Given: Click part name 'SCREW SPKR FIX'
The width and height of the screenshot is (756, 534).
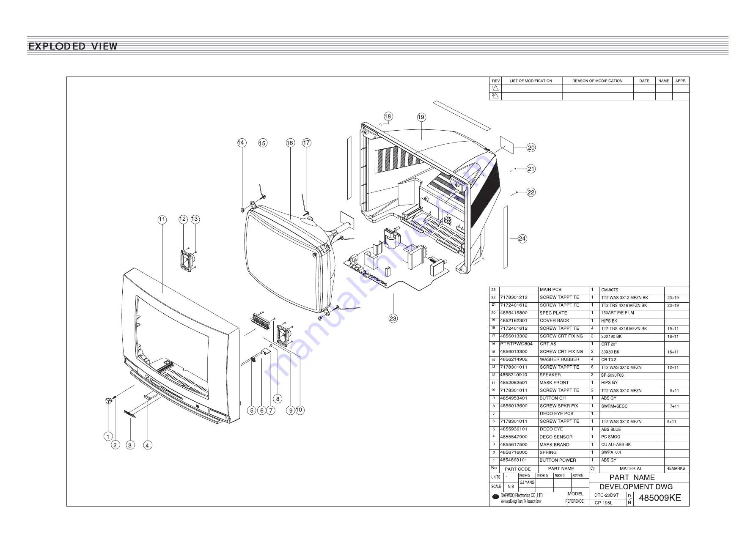Looking at the screenshot, I should click(x=558, y=406).
